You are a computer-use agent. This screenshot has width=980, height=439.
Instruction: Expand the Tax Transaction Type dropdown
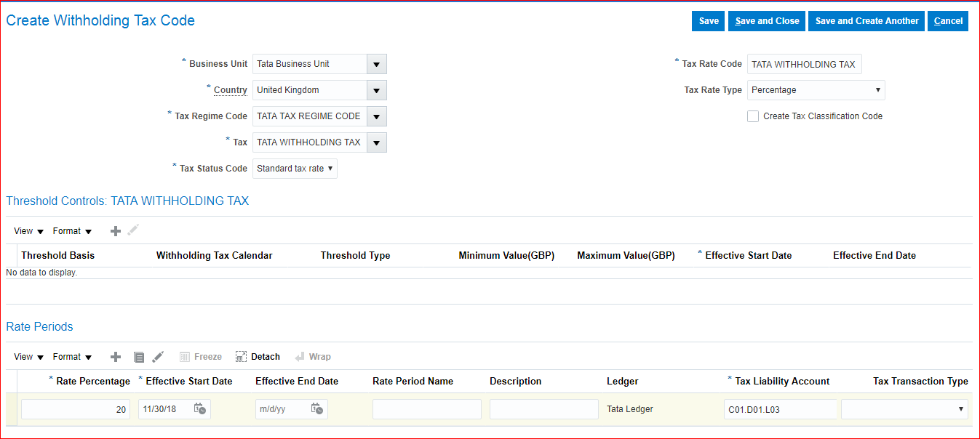(x=904, y=410)
